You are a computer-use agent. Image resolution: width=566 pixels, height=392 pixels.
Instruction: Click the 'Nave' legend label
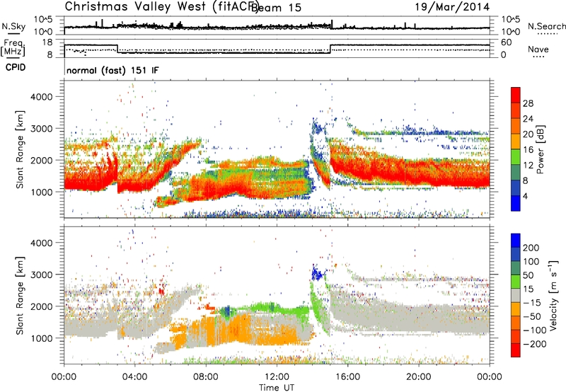(x=538, y=49)
